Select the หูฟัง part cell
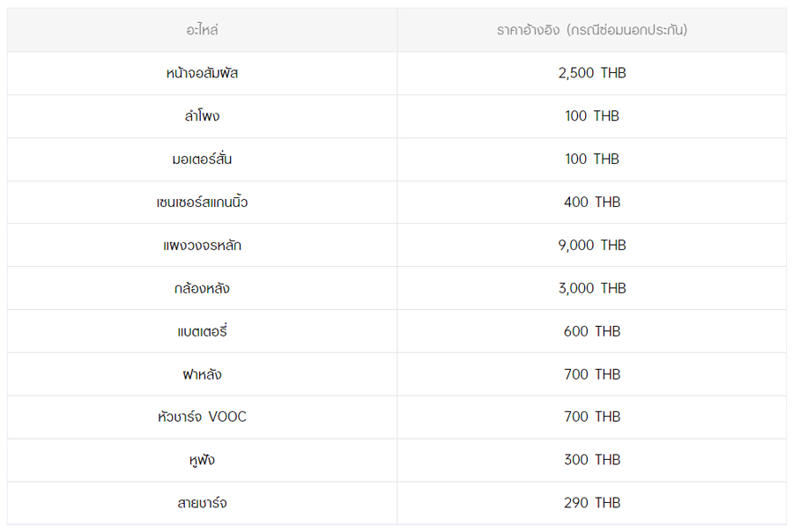Screen dimensions: 793x532 click(x=202, y=460)
